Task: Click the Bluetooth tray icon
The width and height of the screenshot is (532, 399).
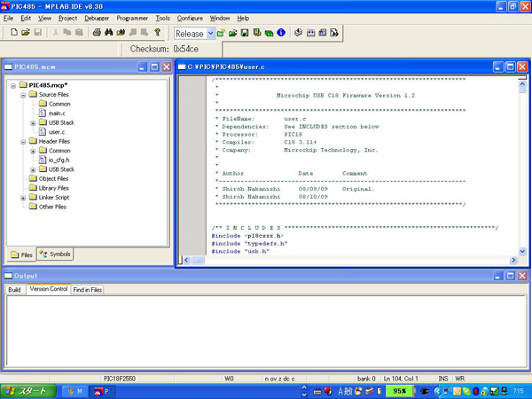Action: click(x=476, y=392)
